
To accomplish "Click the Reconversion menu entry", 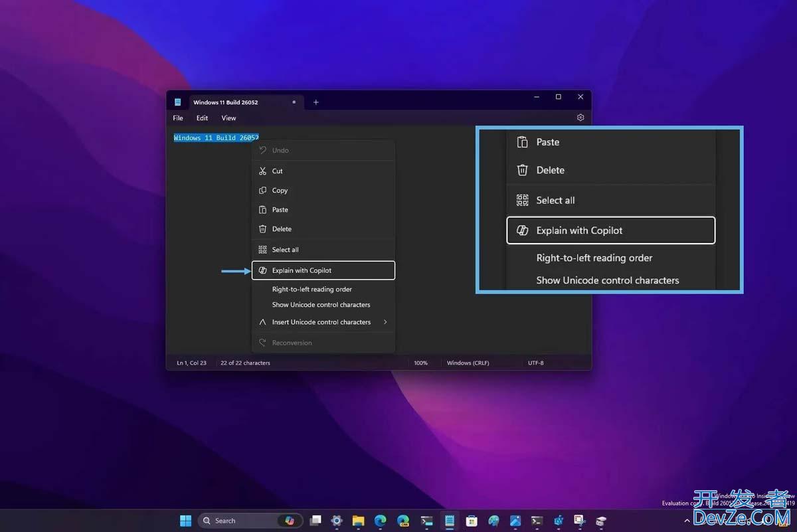I will pyautogui.click(x=323, y=343).
